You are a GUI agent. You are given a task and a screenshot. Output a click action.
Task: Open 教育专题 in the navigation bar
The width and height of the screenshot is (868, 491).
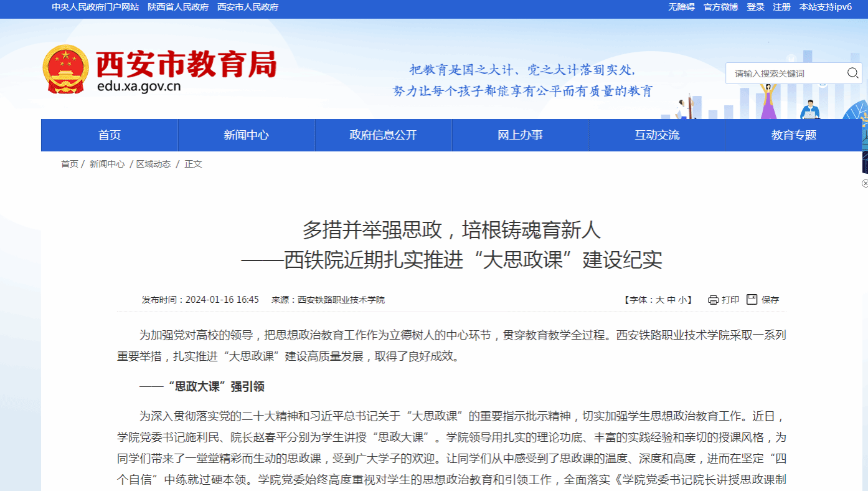pyautogui.click(x=793, y=135)
